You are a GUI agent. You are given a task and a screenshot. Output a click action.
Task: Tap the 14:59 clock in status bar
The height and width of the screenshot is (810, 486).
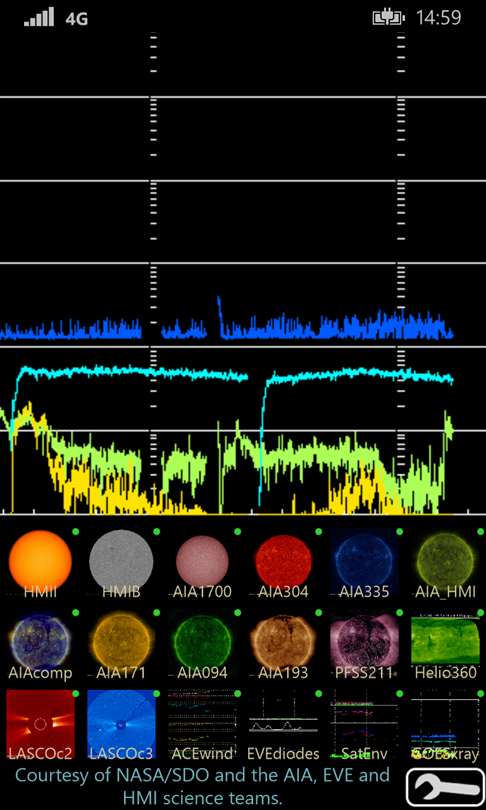[438, 18]
